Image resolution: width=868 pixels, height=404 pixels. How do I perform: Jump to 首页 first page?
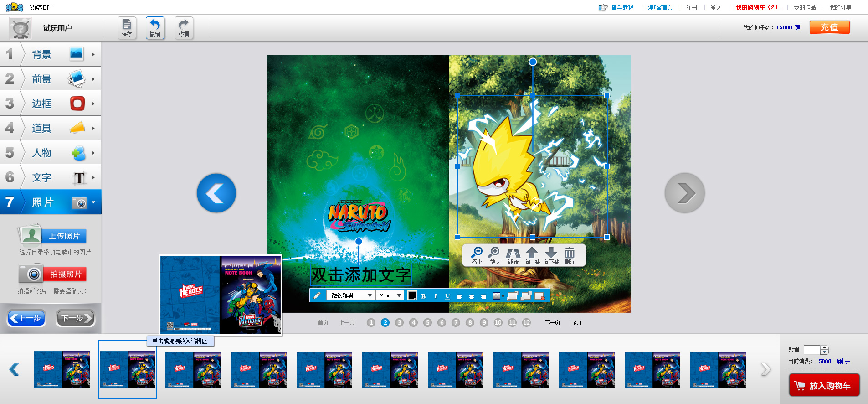click(323, 322)
